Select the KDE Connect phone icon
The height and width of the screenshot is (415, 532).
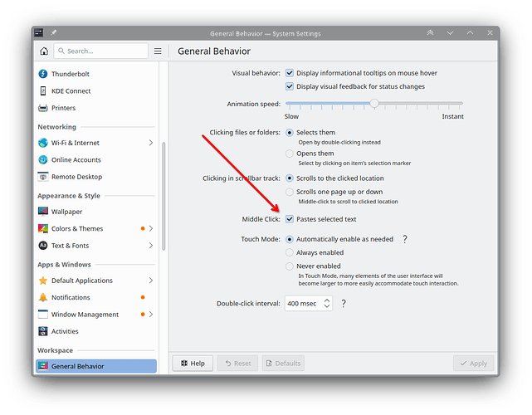[43, 90]
